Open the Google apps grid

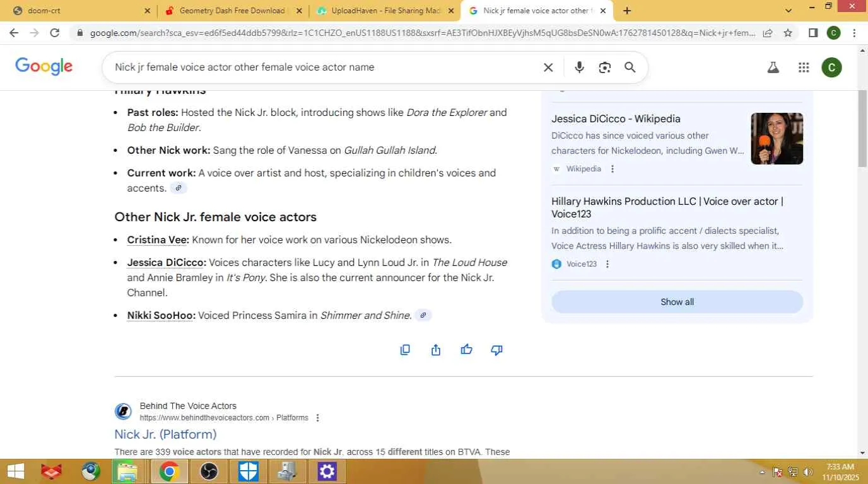click(x=804, y=67)
